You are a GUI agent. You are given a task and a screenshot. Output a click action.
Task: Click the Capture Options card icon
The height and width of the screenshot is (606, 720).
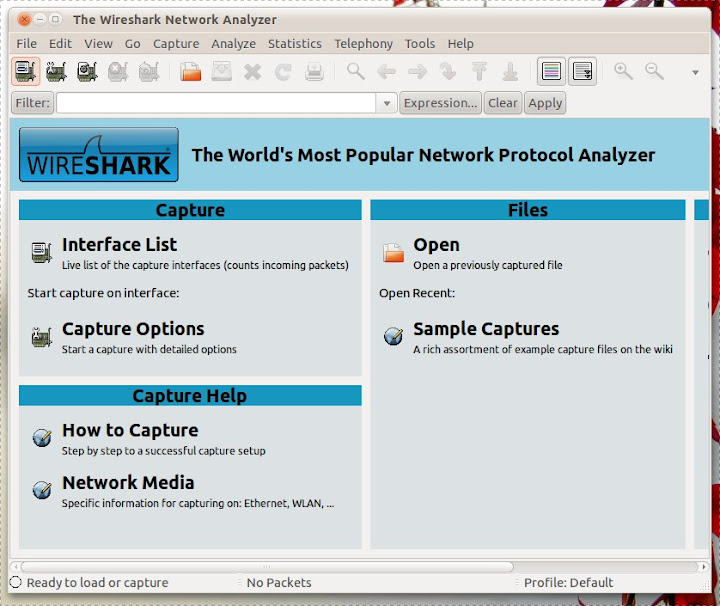tap(41, 337)
